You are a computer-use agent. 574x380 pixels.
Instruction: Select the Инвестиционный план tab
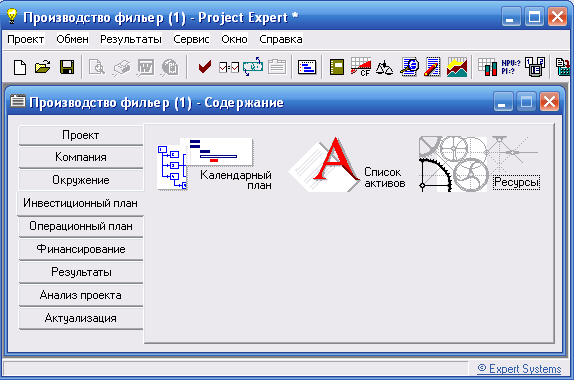pos(81,203)
